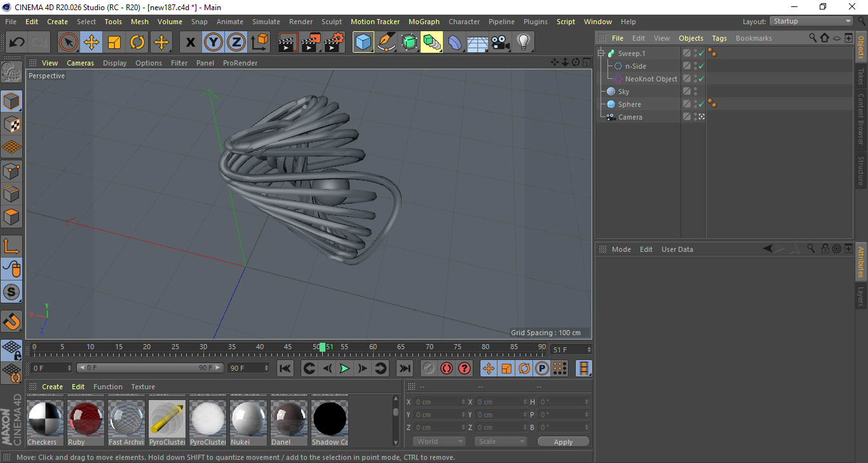Click timeline playhead at frame 51

[x=322, y=347]
